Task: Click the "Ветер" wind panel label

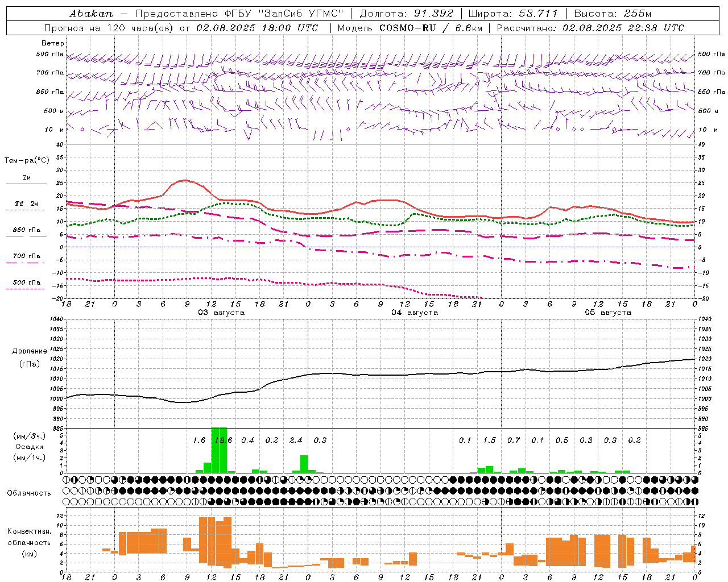Action: point(53,43)
